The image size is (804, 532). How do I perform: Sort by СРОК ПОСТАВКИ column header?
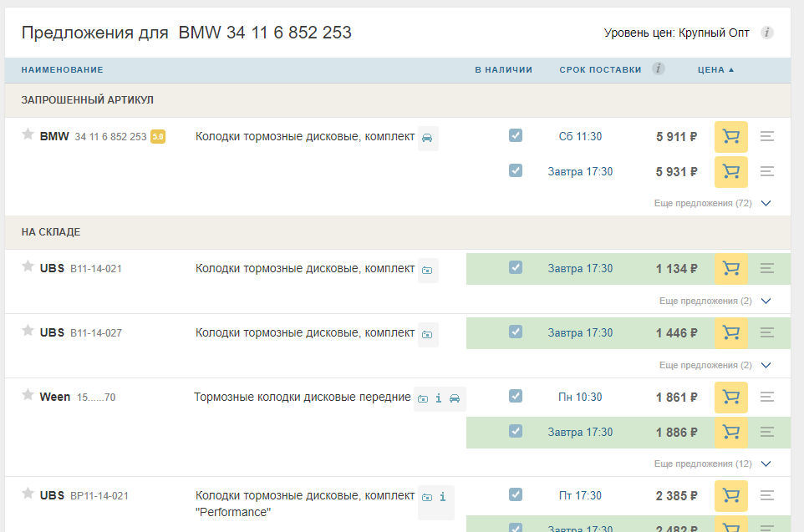coord(600,69)
